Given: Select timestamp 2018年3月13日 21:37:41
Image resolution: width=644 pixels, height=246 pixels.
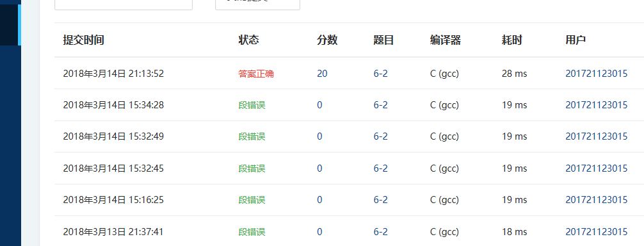Looking at the screenshot, I should click(113, 232).
